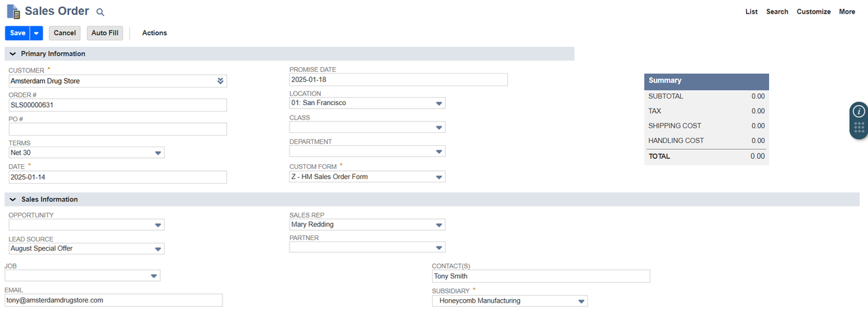The height and width of the screenshot is (310, 868).
Task: Open the info help side icon
Action: (859, 111)
